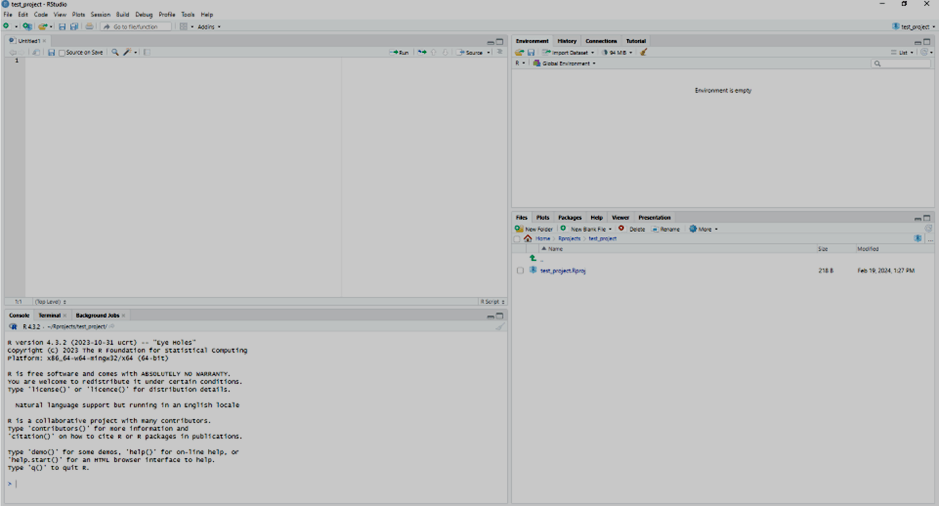Close the Untitled1 tab
Viewport: 939px width, 506px height.
(x=44, y=41)
